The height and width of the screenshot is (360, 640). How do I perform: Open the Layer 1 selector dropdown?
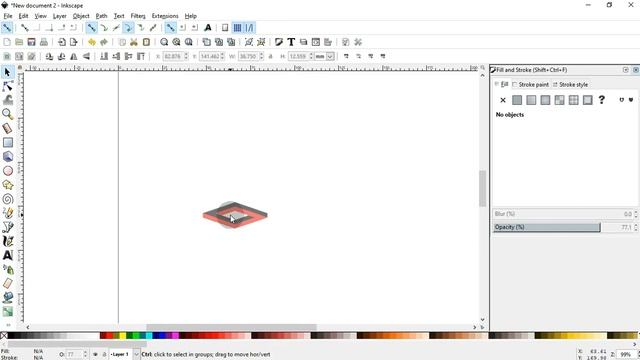(x=136, y=354)
